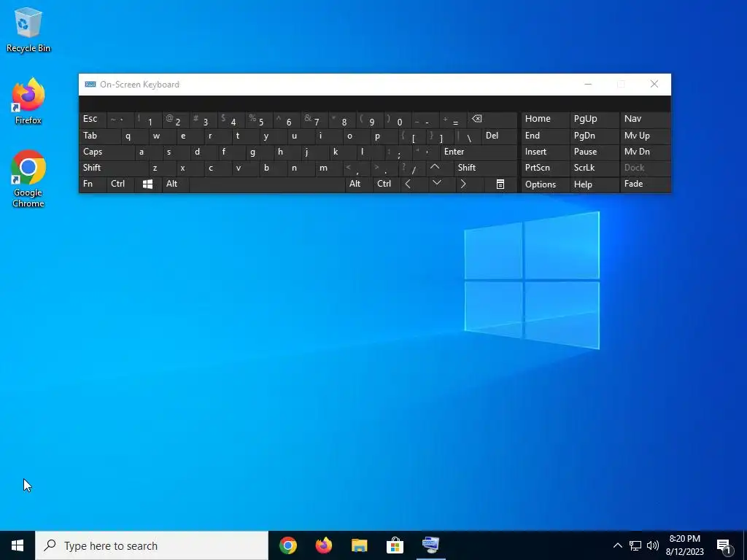Switch to Nav mode on keyboard
Screen dimensions: 747x560
pyautogui.click(x=646, y=119)
